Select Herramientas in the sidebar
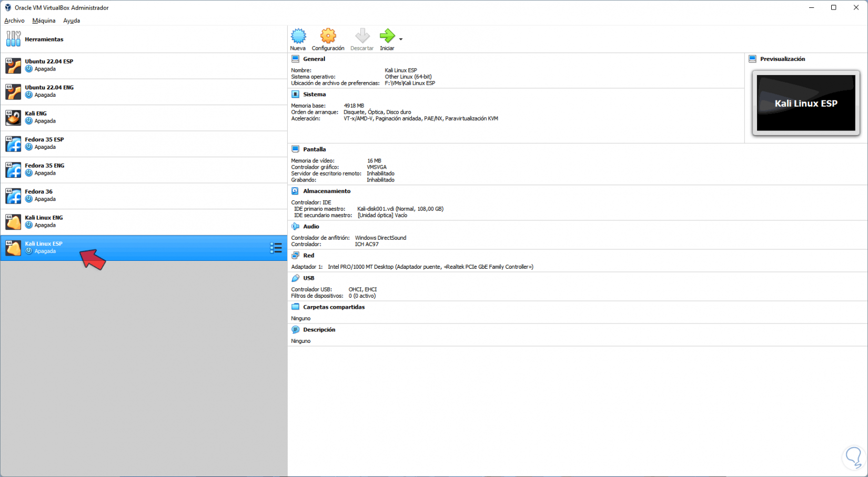The width and height of the screenshot is (868, 477). (x=144, y=39)
